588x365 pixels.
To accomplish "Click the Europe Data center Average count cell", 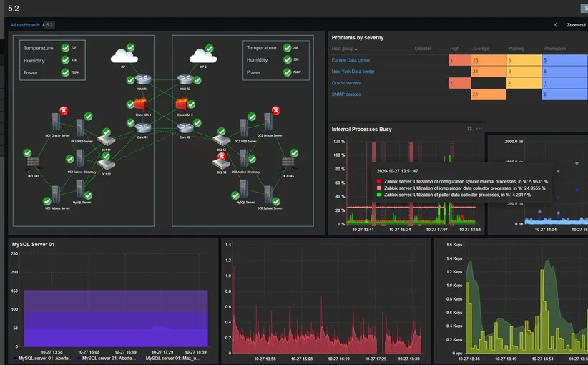I will [486, 60].
